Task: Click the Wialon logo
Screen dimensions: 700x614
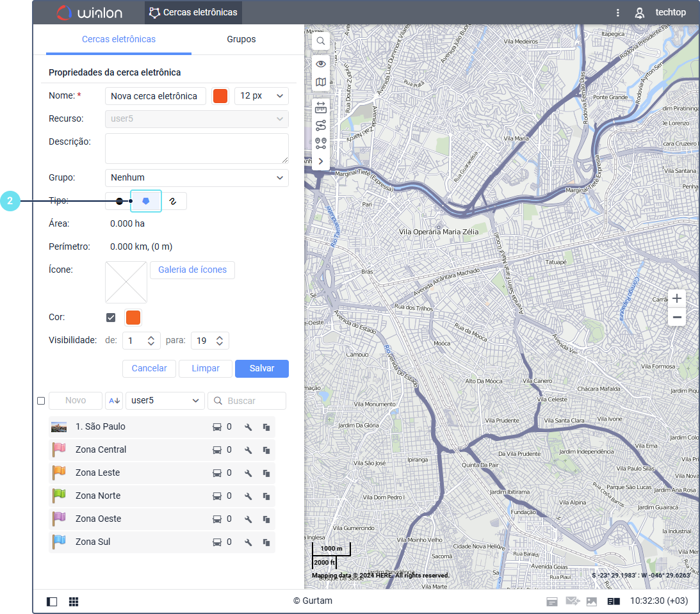Action: (x=90, y=13)
